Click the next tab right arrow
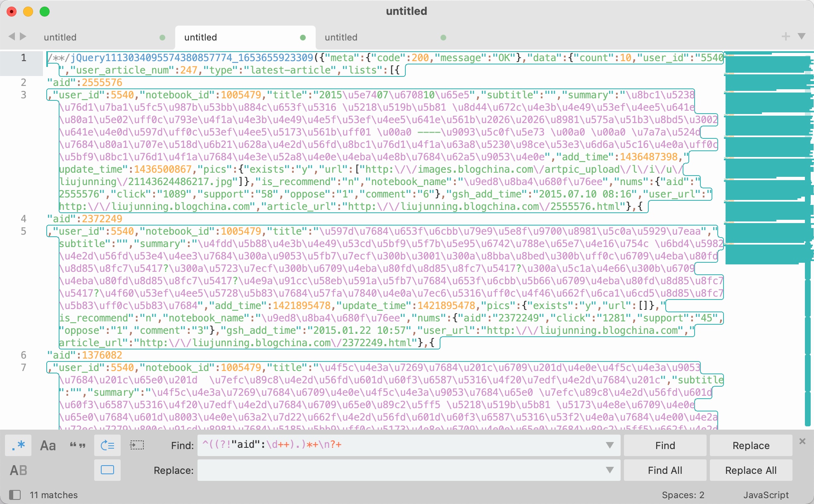Screen dimensions: 814x504 click(24, 37)
